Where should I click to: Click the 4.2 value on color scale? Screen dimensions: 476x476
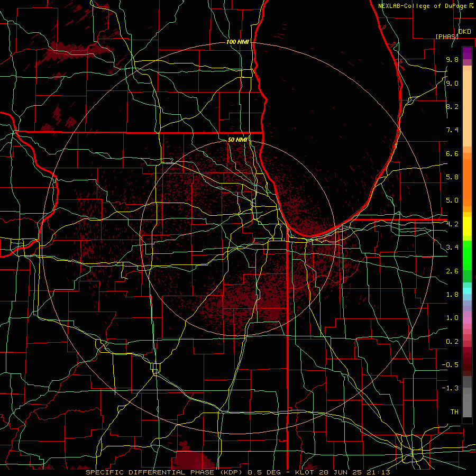coord(452,224)
